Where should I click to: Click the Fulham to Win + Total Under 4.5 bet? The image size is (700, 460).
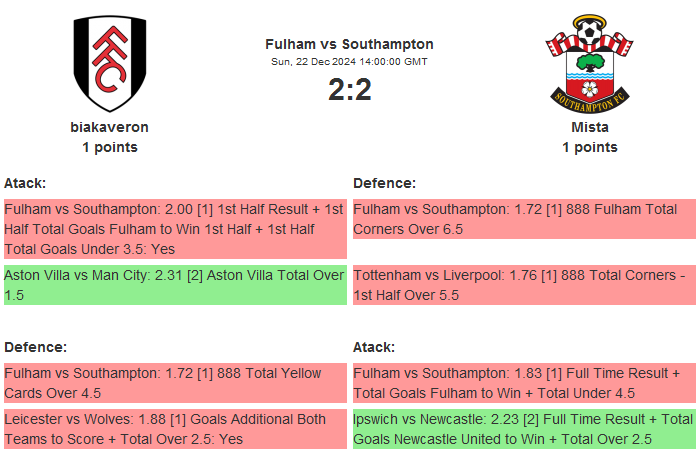click(x=524, y=383)
